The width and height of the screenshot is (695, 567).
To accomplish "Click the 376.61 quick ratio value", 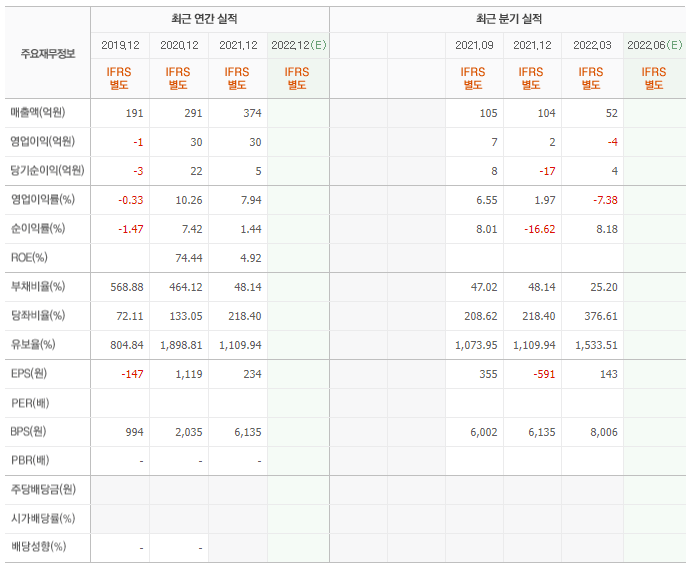I will pyautogui.click(x=601, y=317).
